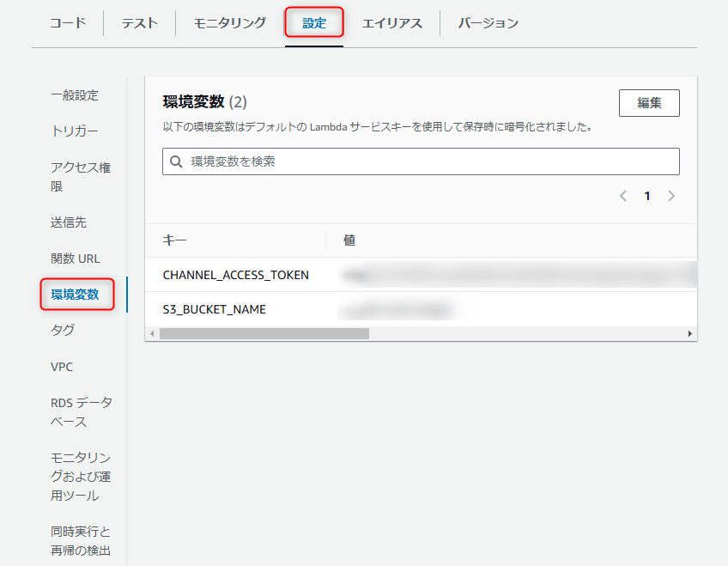
Task: Select the 設定 tab
Action: click(314, 22)
